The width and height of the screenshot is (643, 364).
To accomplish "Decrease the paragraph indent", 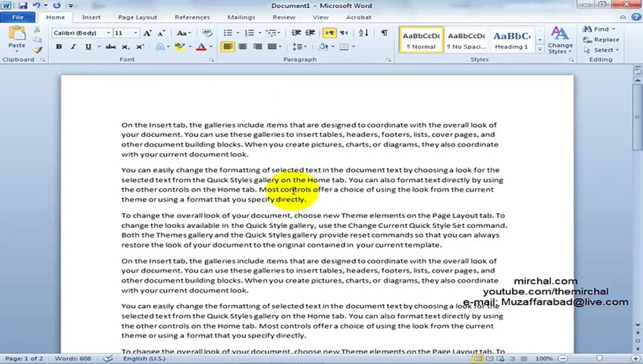I will tap(296, 33).
